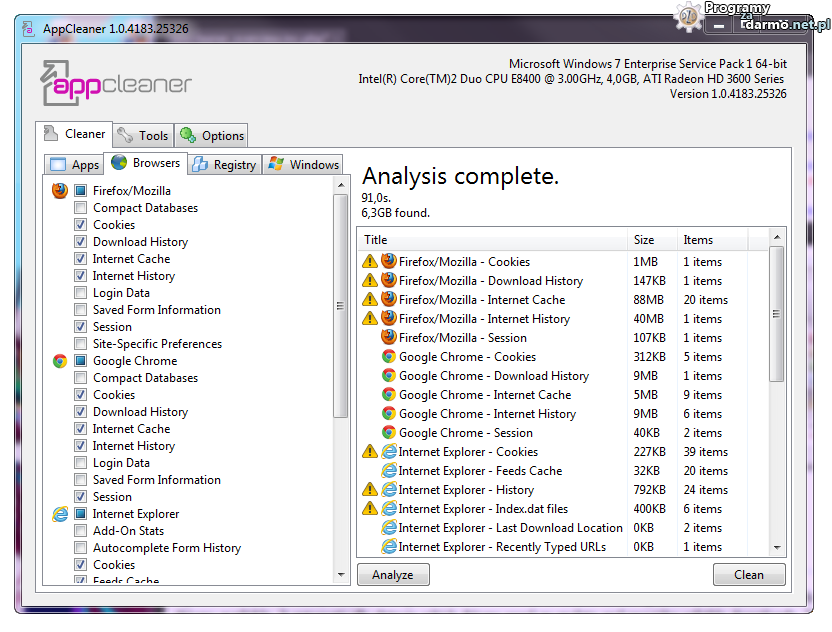The image size is (832, 632).
Task: Switch to the Windows sub-tab
Action: click(304, 165)
